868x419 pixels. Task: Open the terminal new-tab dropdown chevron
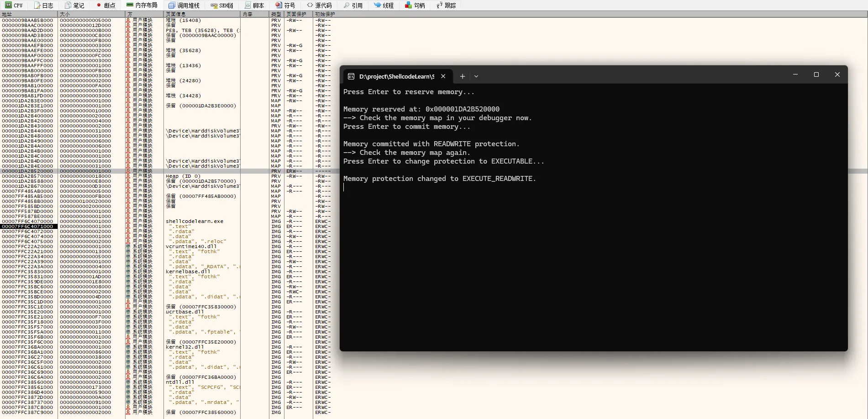tap(476, 76)
